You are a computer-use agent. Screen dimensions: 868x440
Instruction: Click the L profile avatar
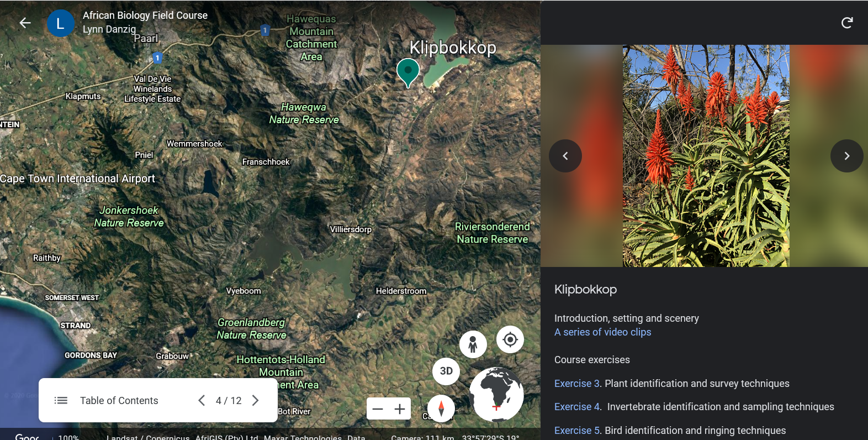(60, 23)
